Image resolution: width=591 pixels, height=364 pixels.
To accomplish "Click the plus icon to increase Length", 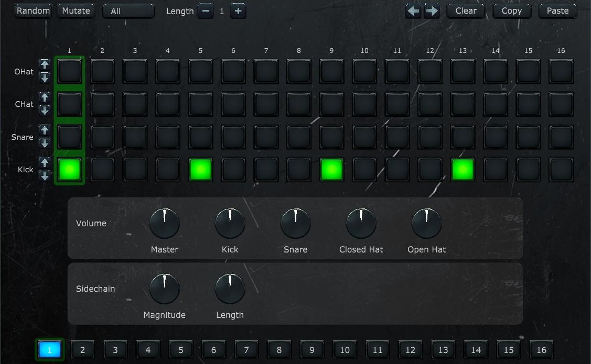I will (238, 10).
